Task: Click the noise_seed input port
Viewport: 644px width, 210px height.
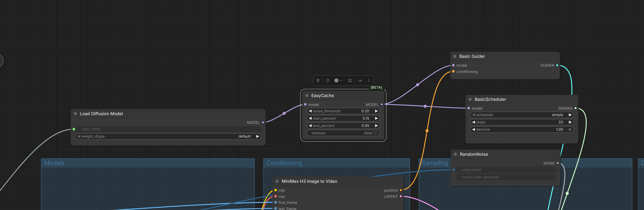Action: point(454,170)
